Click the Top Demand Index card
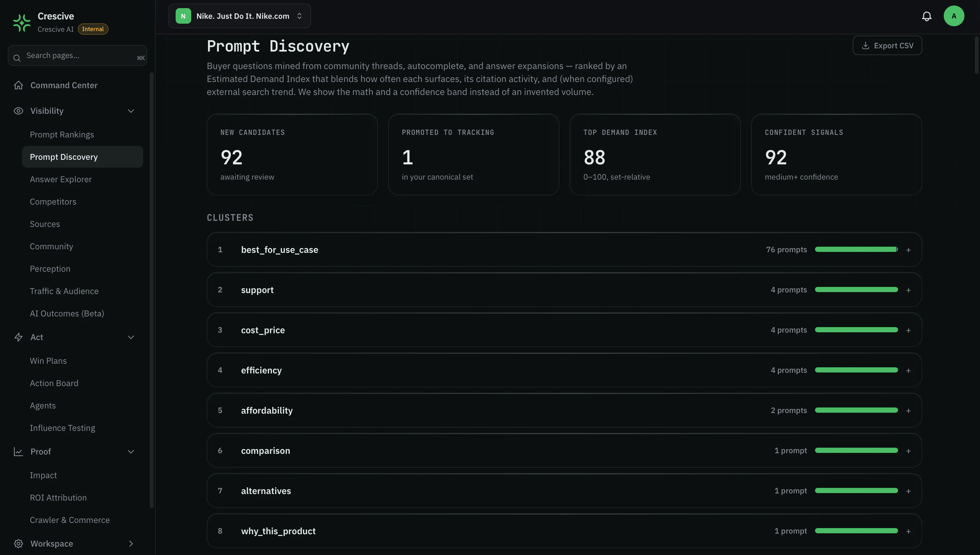980x555 pixels. [x=655, y=154]
